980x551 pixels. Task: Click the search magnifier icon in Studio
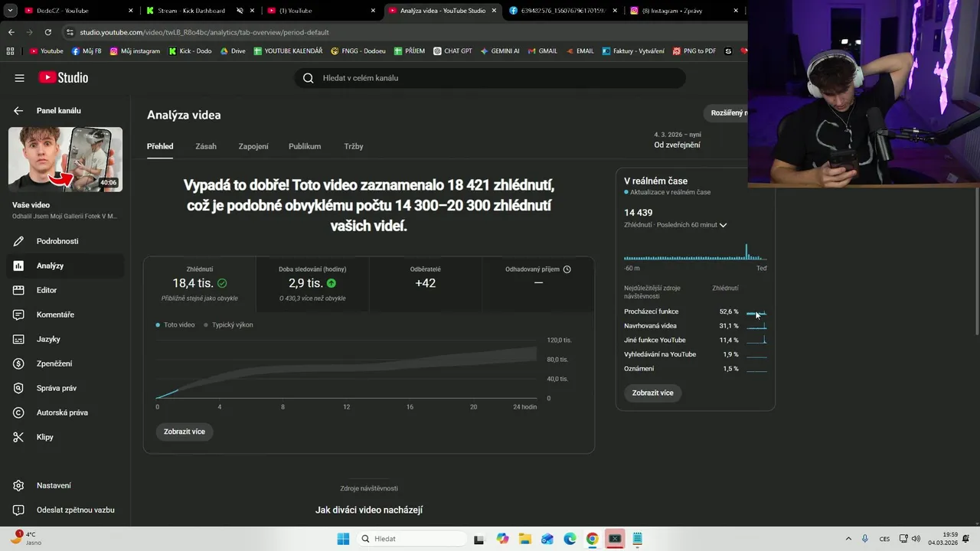(x=309, y=78)
